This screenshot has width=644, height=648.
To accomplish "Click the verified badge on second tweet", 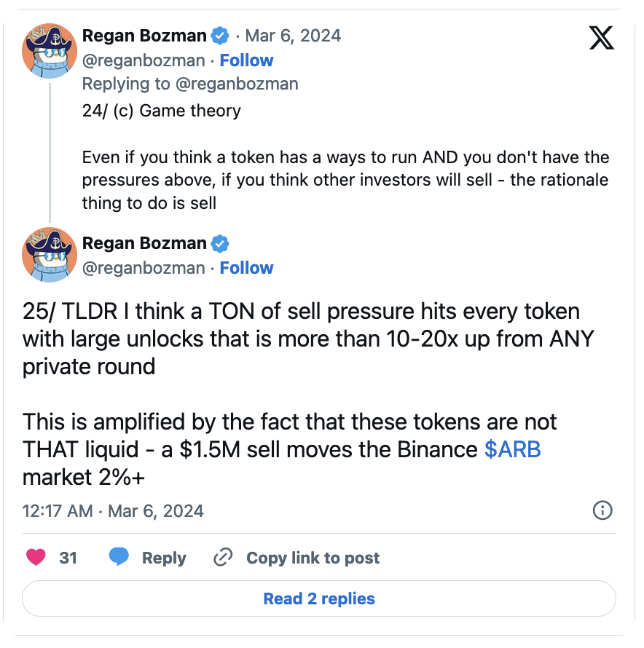I will click(x=220, y=243).
